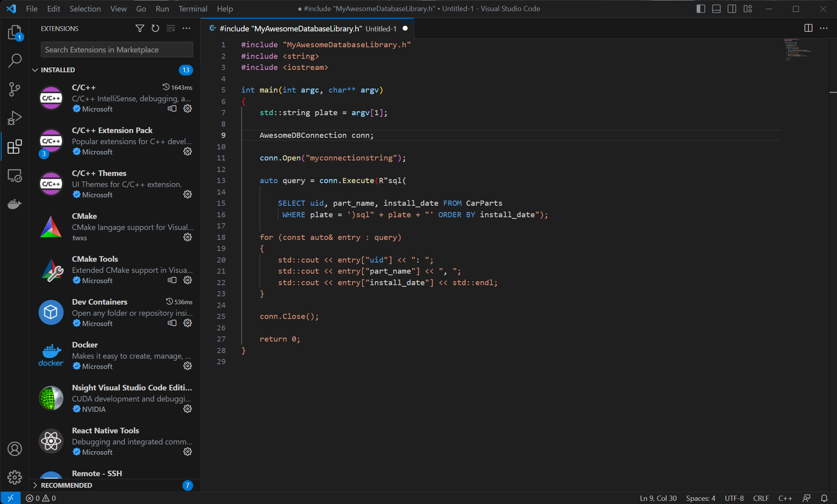The width and height of the screenshot is (837, 504).
Task: Open the Remote Explorer view
Action: click(x=15, y=175)
